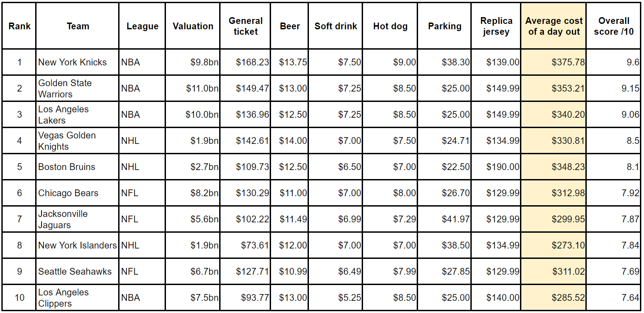Viewport: 644px width, 313px height.
Task: Select the Valuation column header
Action: tap(193, 26)
